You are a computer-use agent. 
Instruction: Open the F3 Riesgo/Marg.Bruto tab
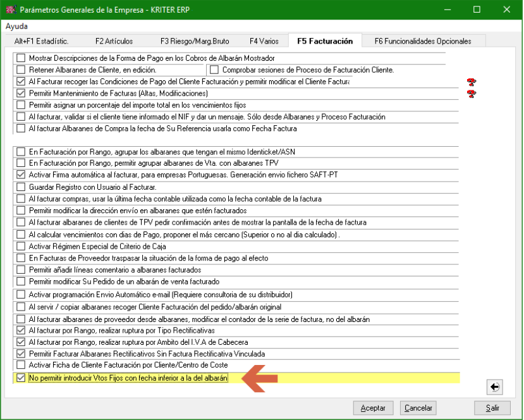pyautogui.click(x=195, y=41)
